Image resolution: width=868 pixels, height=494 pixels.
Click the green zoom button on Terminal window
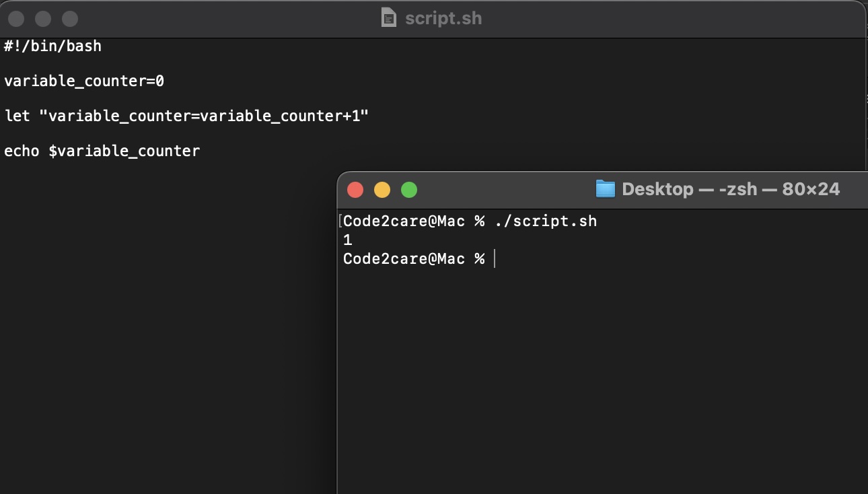(x=408, y=190)
